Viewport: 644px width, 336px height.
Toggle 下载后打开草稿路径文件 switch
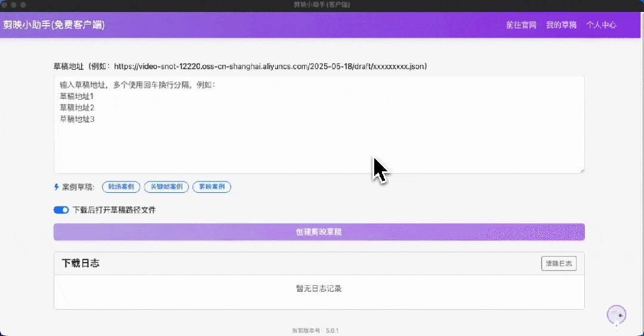coord(61,210)
